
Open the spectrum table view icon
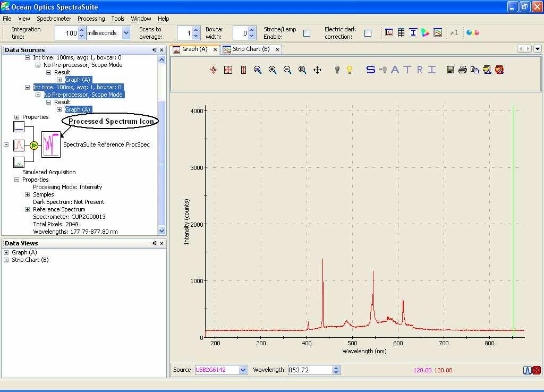coord(401,32)
